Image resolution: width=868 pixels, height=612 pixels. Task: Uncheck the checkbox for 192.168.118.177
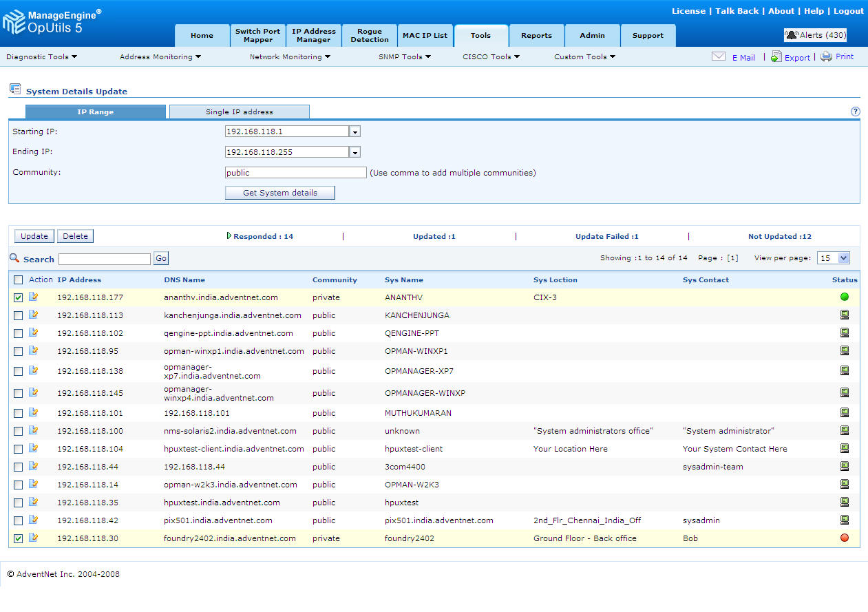[x=19, y=298]
